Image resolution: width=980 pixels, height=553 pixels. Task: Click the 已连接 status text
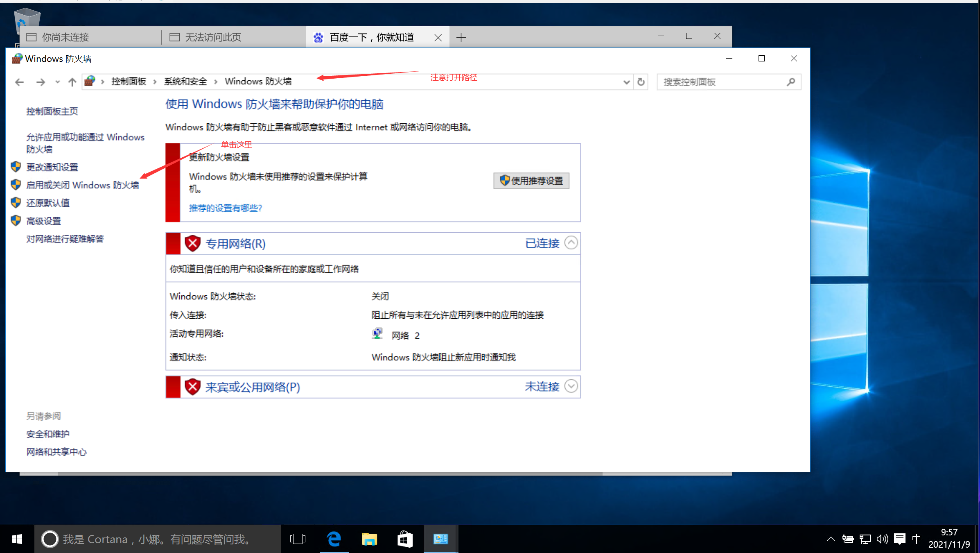(x=542, y=243)
